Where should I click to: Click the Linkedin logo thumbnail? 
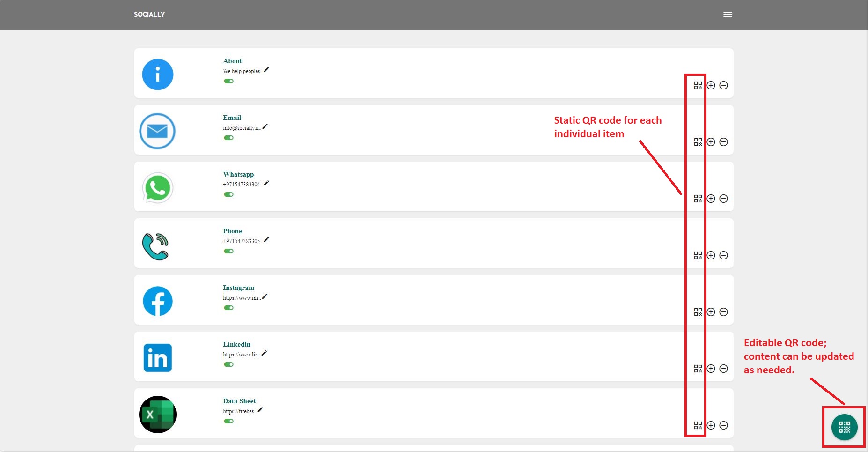coord(158,358)
